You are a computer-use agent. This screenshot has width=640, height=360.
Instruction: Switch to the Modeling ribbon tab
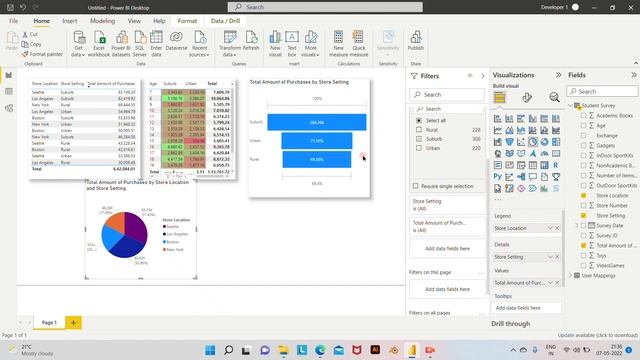tap(102, 21)
